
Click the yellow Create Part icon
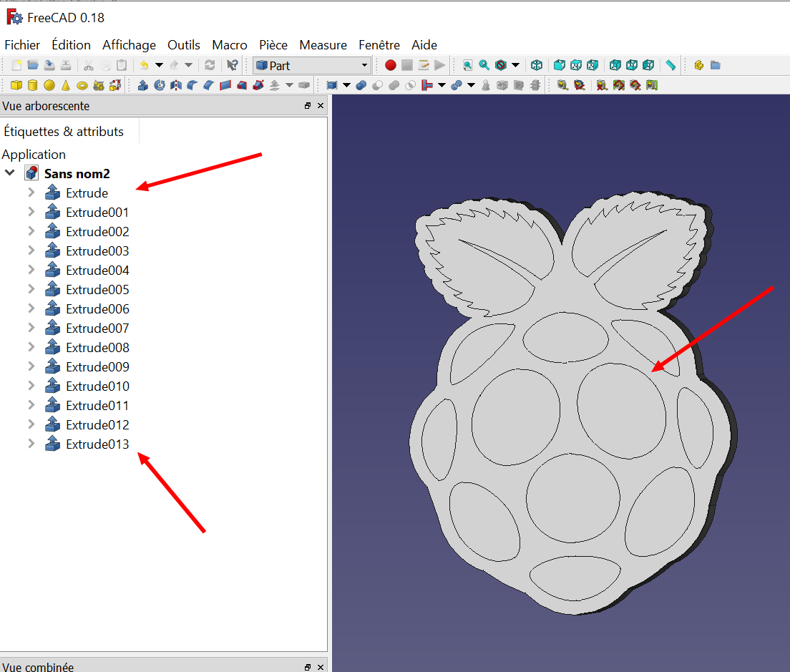(699, 66)
